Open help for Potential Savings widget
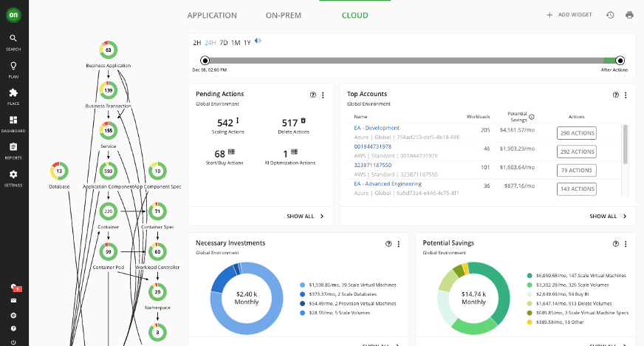 [616, 244]
